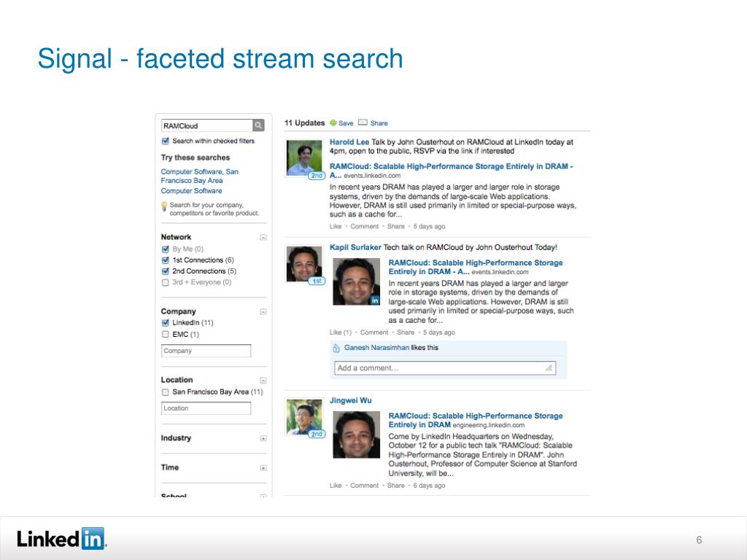This screenshot has width=747, height=560.
Task: Click the Save search link
Action: (x=346, y=122)
